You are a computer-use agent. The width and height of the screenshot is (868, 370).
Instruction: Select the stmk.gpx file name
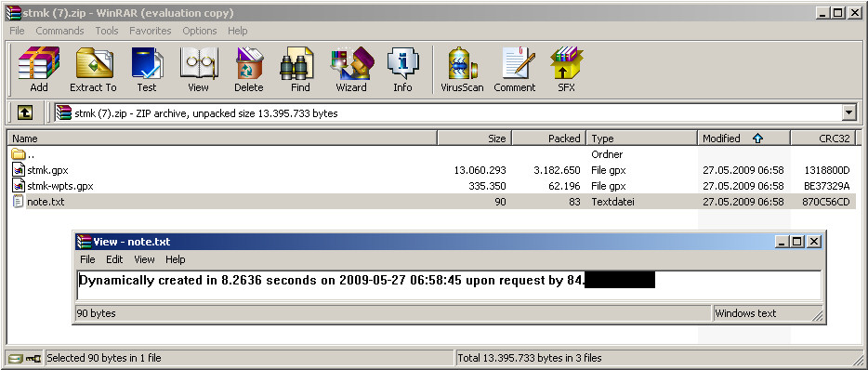coord(47,170)
